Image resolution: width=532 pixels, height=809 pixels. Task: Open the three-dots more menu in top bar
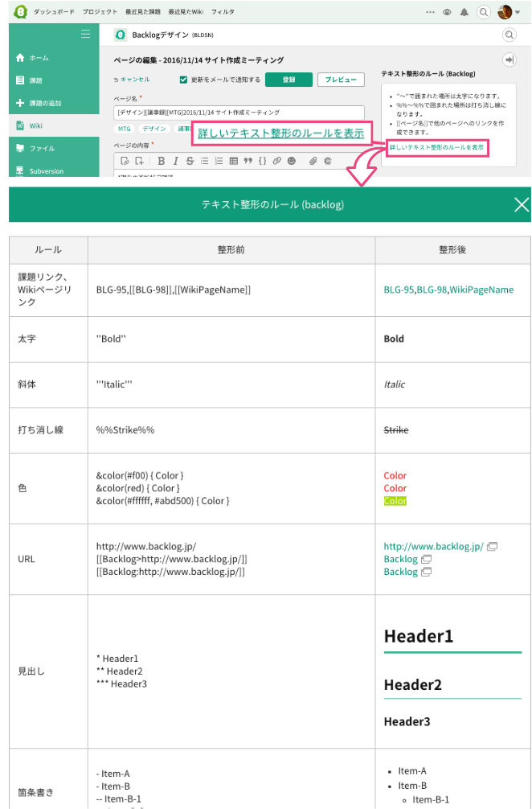430,12
